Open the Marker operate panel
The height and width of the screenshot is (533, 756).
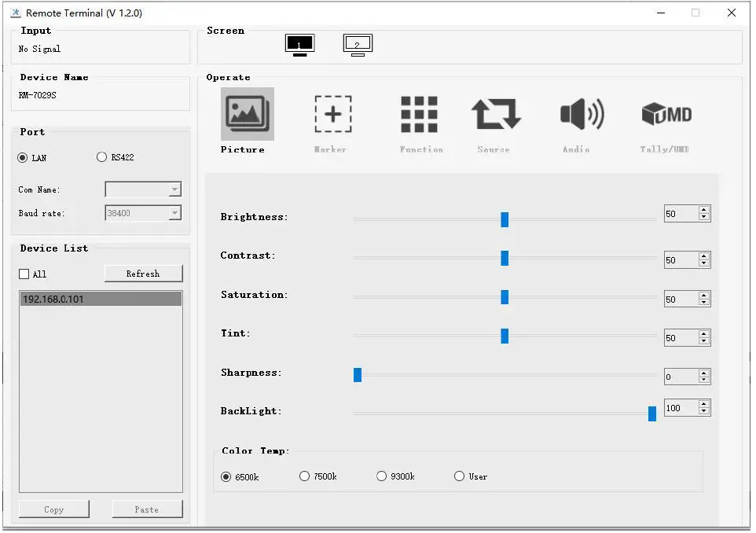pyautogui.click(x=333, y=114)
